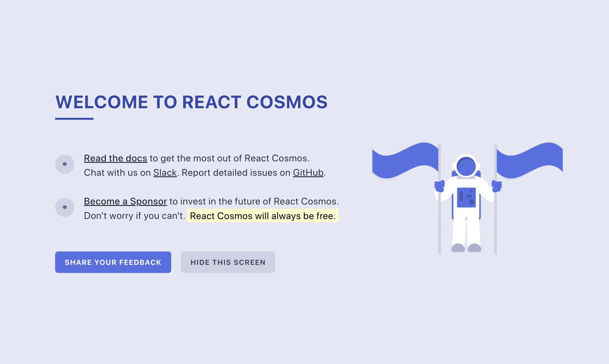Click the right blue waving flag
This screenshot has height=364, width=609.
530,161
